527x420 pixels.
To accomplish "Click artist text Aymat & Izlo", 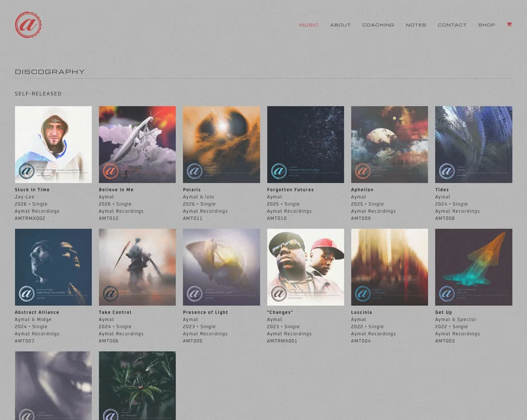I will click(x=199, y=197).
